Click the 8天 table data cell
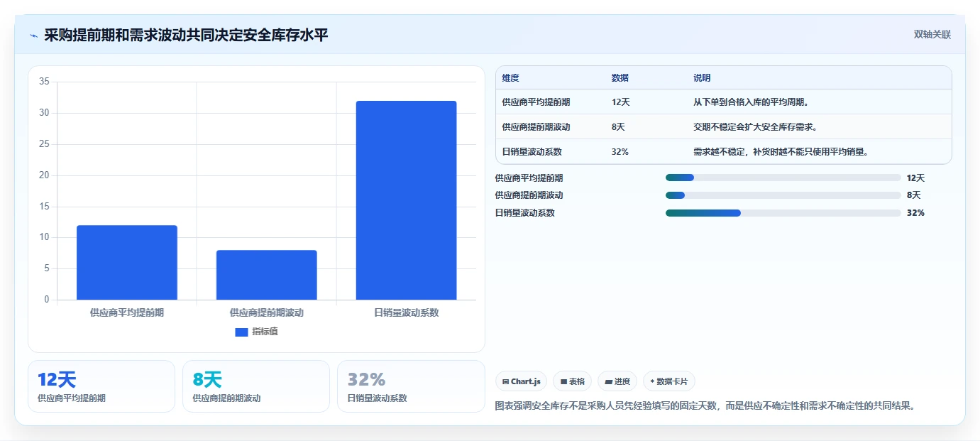Viewport: 980px width, 441px height. pos(618,127)
